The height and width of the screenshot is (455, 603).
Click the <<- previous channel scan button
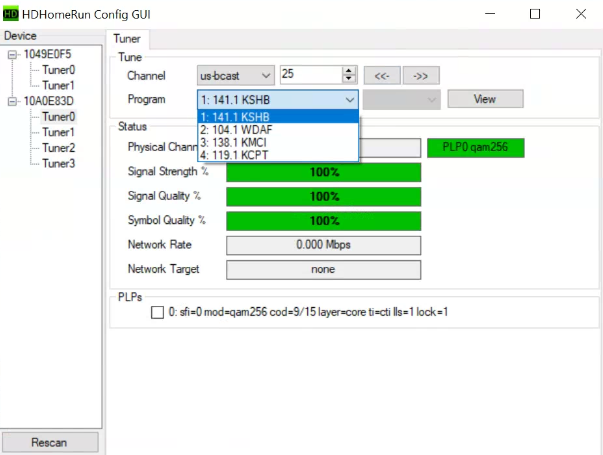click(x=382, y=76)
